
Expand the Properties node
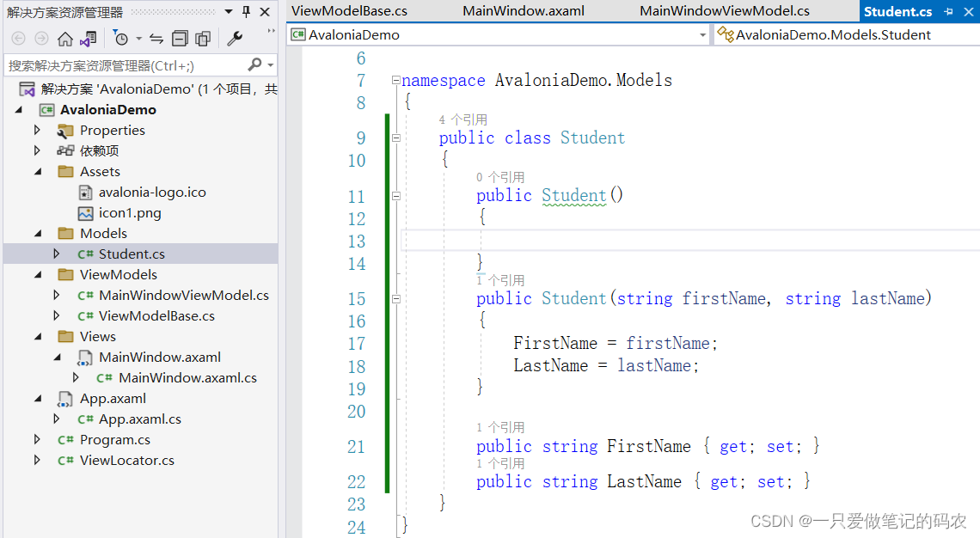(37, 130)
